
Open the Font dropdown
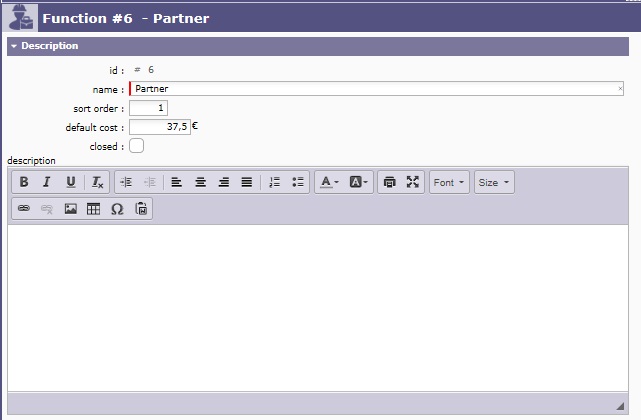click(x=449, y=182)
